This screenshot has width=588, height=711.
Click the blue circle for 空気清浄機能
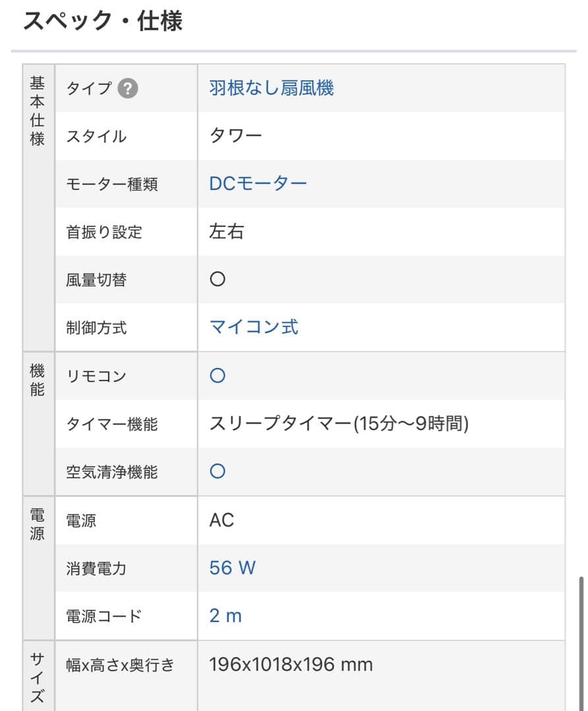pyautogui.click(x=217, y=471)
